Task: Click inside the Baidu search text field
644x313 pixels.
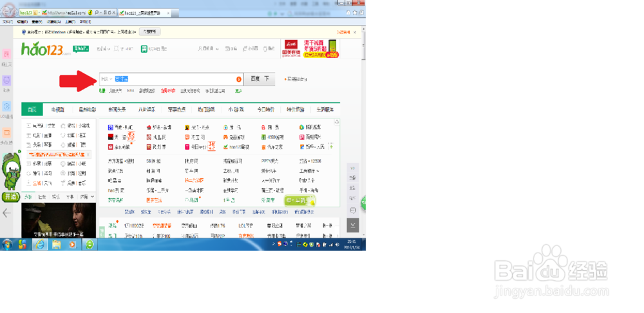Action: coord(171,79)
